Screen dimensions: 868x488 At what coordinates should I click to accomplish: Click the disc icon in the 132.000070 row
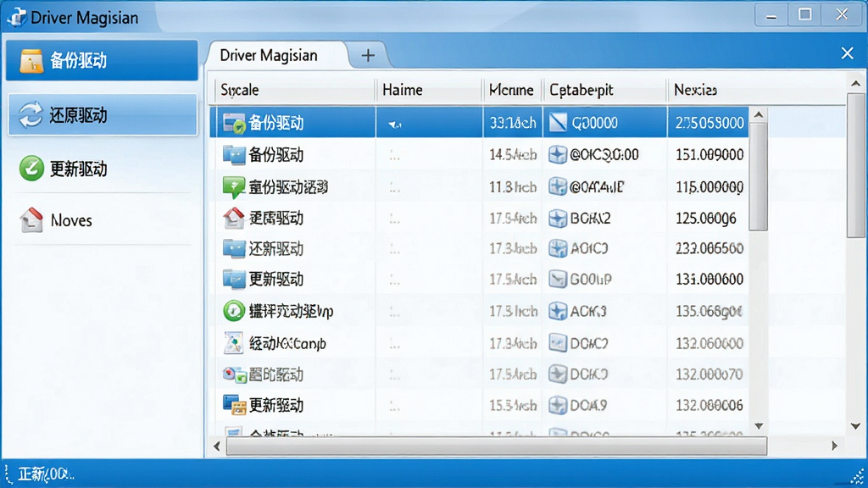pyautogui.click(x=234, y=374)
